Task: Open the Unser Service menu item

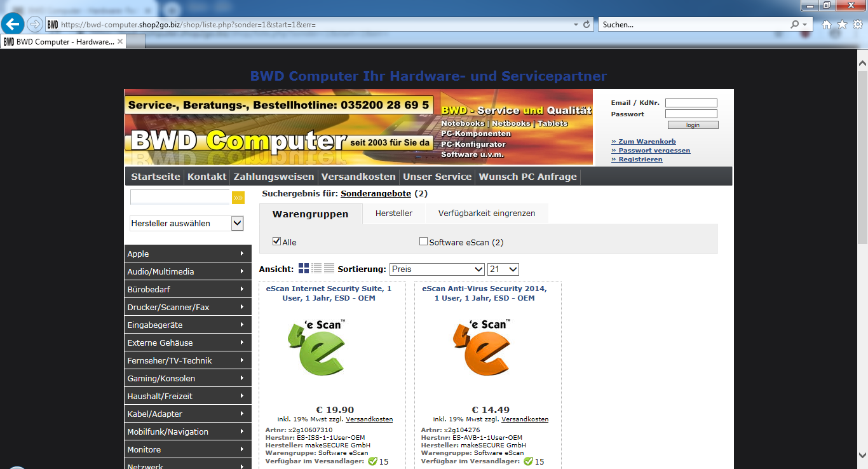Action: (437, 177)
